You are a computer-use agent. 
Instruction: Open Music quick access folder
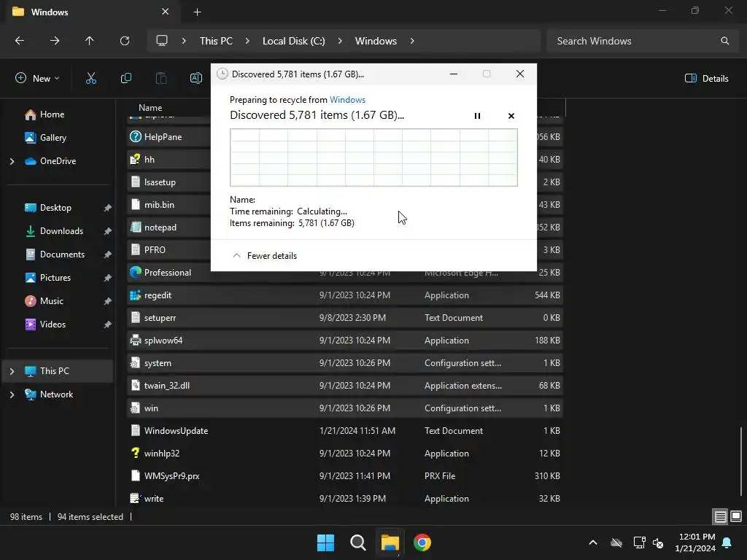tap(44, 301)
